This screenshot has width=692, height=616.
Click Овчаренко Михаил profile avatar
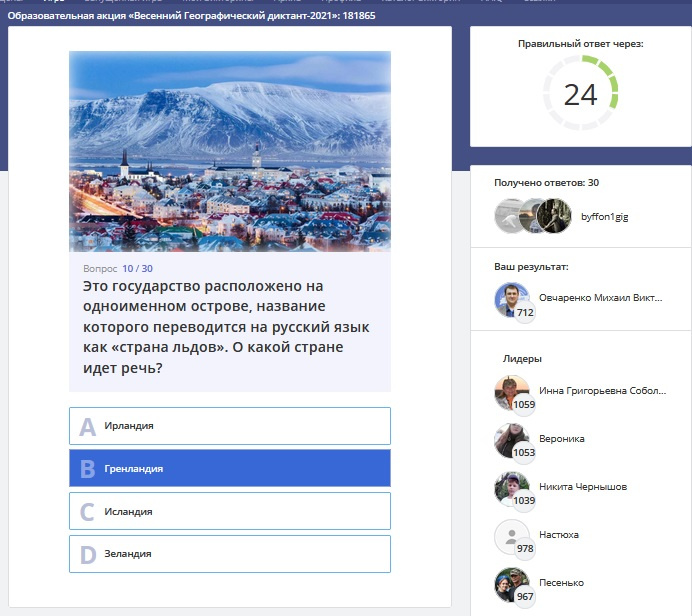point(511,300)
